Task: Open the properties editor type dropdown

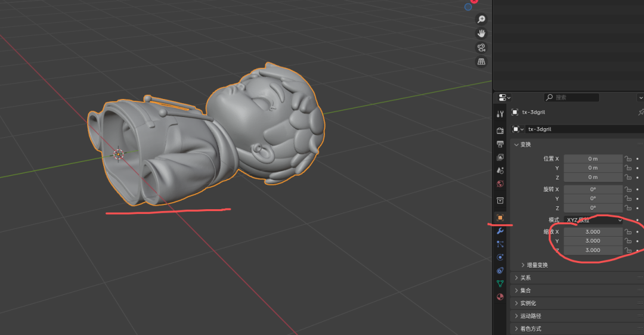Action: (504, 97)
